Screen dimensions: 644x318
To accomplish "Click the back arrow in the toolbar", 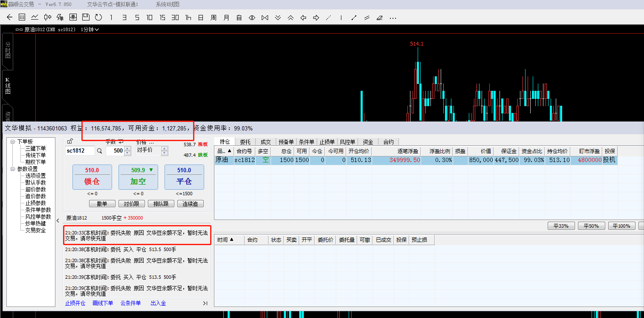I will coord(10,17).
